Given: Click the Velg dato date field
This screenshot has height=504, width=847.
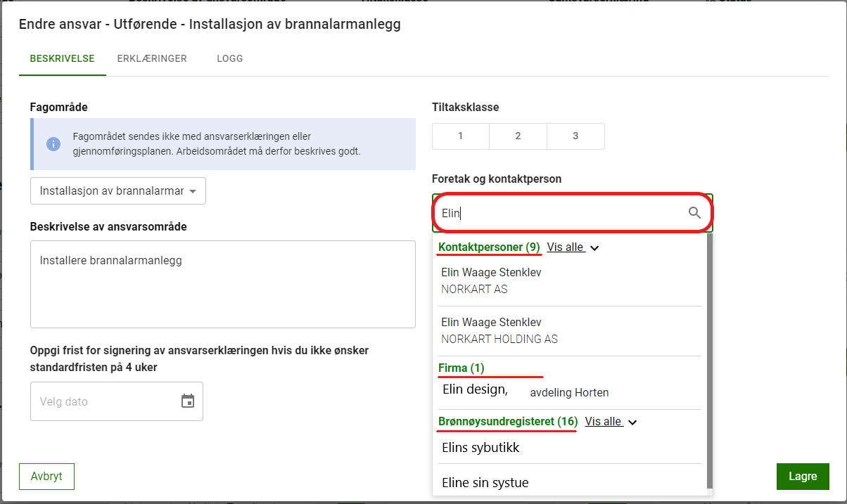Looking at the screenshot, I should tap(102, 401).
